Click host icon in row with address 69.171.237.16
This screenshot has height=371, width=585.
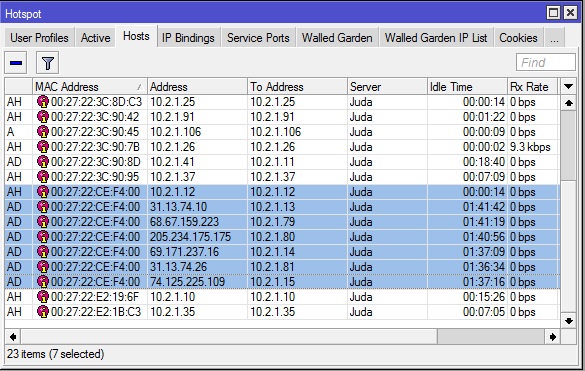[x=43, y=252]
